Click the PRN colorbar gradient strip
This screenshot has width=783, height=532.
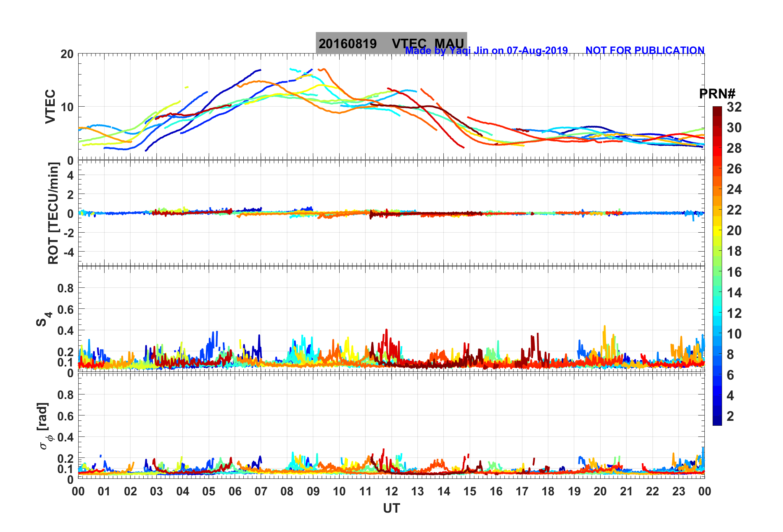point(717,266)
